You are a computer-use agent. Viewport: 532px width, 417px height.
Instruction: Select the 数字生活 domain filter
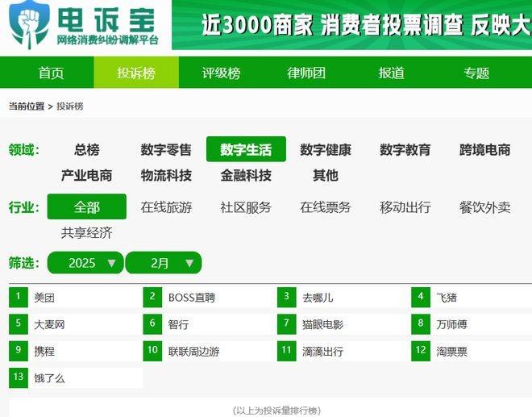tap(246, 149)
